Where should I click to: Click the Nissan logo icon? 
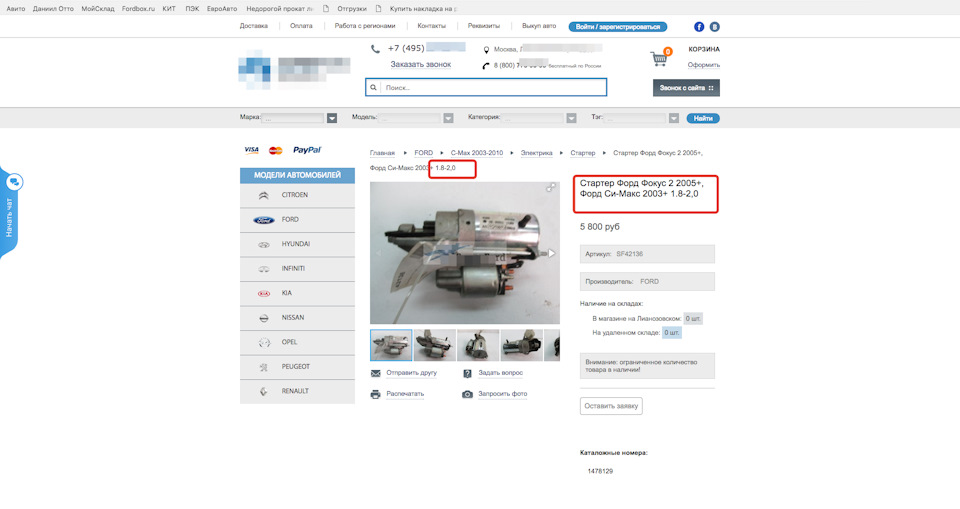point(264,318)
